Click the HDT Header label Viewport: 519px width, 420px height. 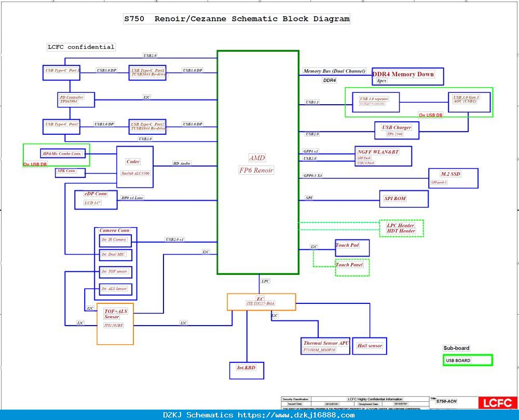(x=401, y=231)
